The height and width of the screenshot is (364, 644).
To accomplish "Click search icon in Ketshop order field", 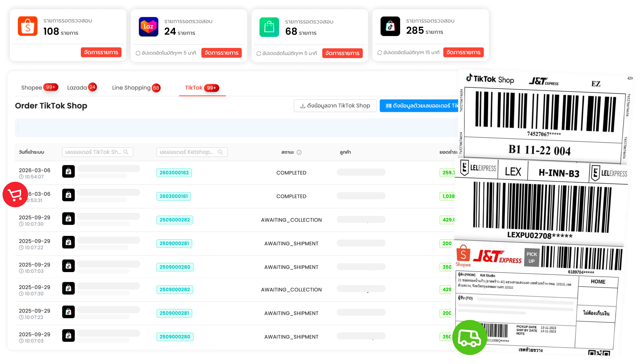I will point(220,152).
